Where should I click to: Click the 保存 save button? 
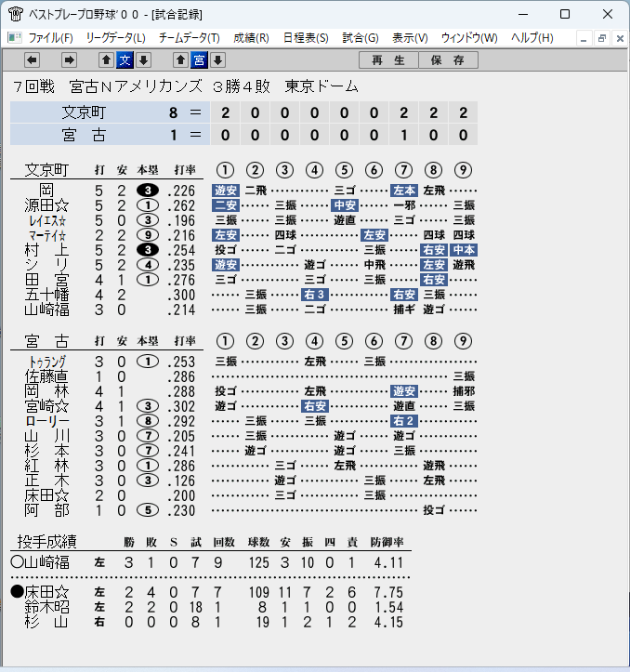tap(448, 60)
